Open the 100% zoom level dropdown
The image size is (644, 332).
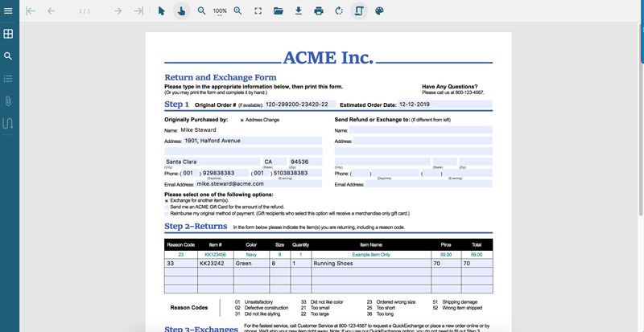tap(220, 11)
